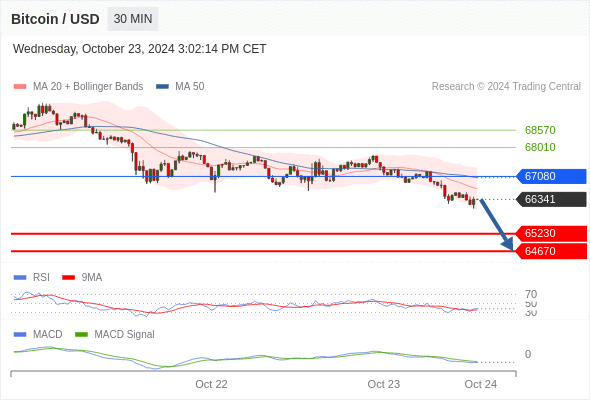
Task: Click the green 68570 resistance value
Action: [540, 130]
